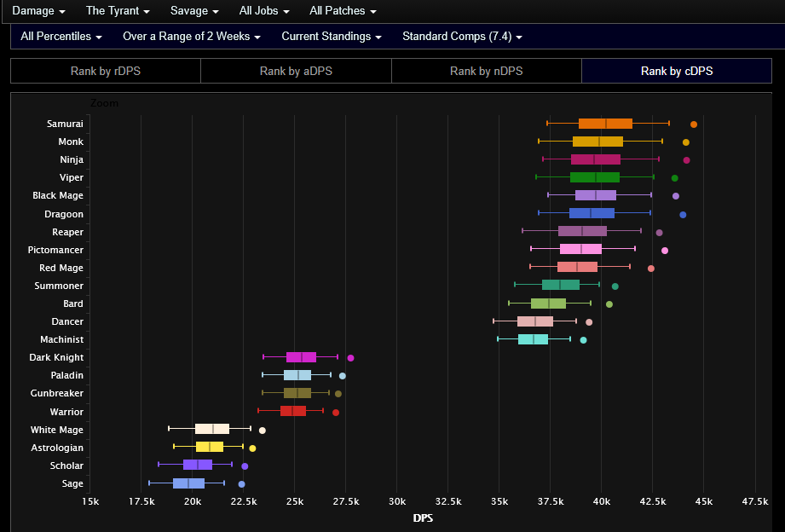Open The Tyrant boss dropdown

click(x=118, y=10)
